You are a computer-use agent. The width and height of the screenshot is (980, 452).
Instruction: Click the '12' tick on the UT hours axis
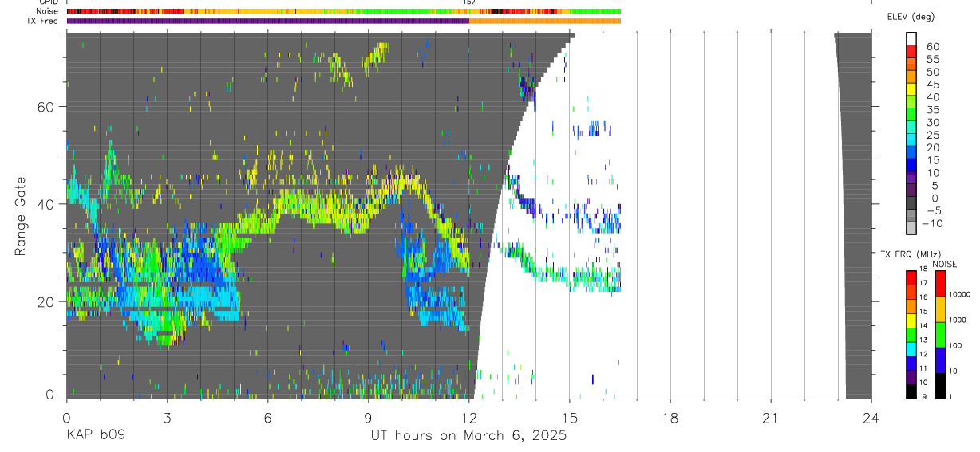click(468, 418)
